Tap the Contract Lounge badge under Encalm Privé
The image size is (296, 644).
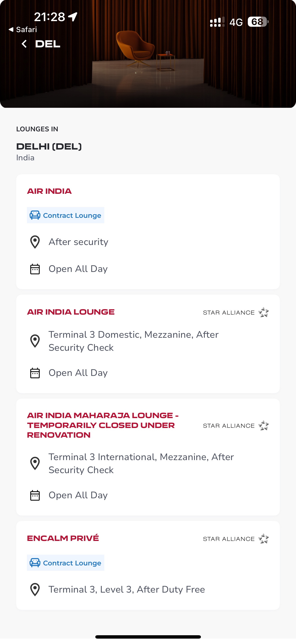(66, 563)
